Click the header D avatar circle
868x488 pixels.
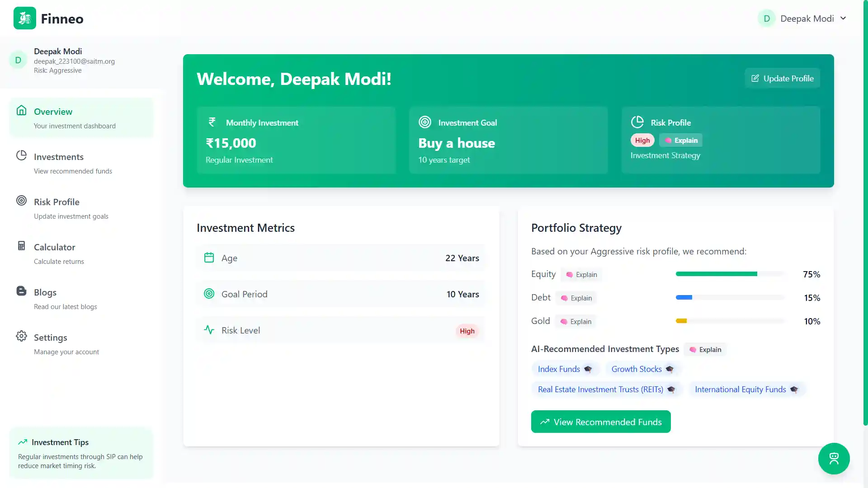click(767, 19)
